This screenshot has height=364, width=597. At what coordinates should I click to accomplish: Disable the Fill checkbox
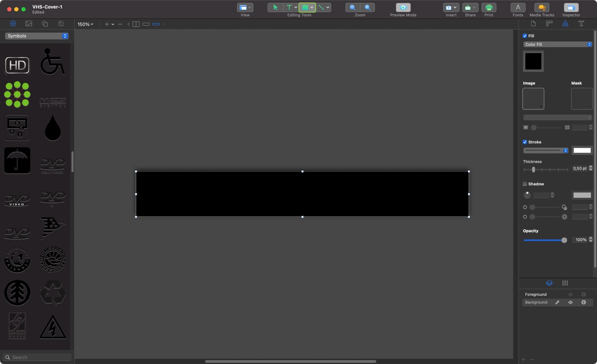click(525, 36)
